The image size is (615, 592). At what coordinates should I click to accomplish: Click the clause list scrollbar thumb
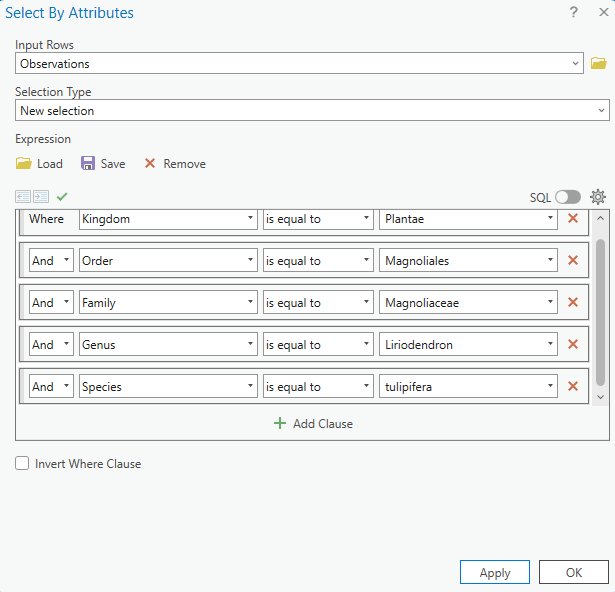[600, 312]
